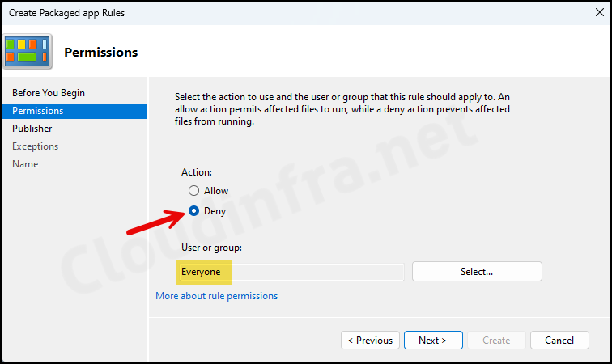The height and width of the screenshot is (364, 612).
Task: Click the Everyone user or group field
Action: [x=291, y=272]
